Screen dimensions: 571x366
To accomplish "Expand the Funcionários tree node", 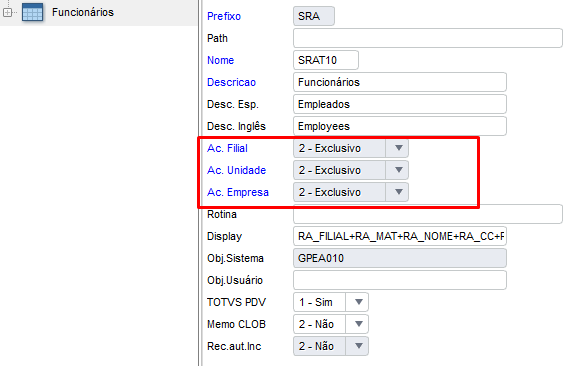I will (x=7, y=12).
